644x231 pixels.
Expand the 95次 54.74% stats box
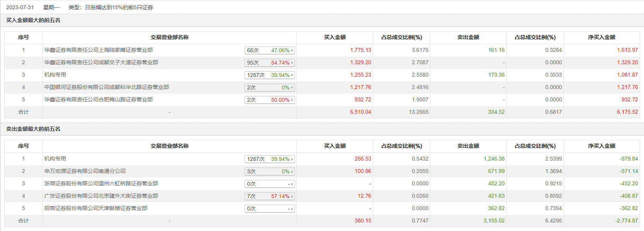[270, 63]
